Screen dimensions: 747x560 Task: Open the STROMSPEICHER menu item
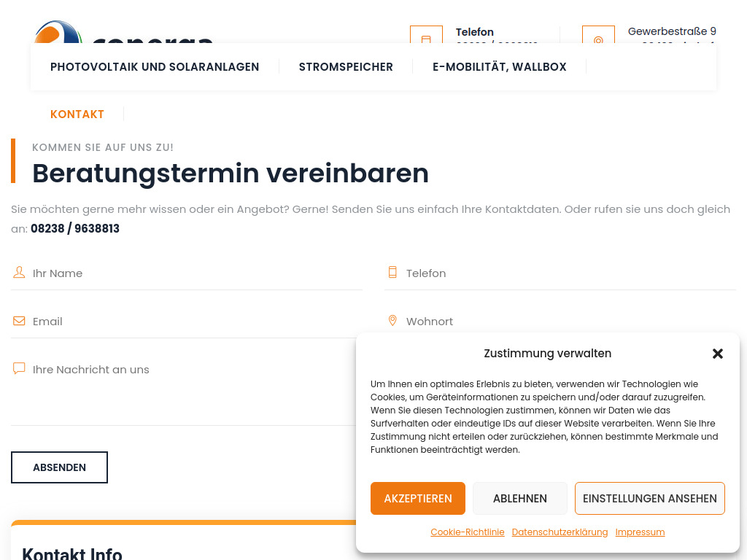pyautogui.click(x=346, y=66)
